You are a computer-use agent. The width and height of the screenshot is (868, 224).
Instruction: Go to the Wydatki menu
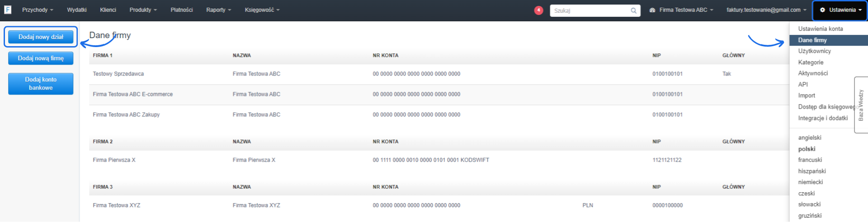(77, 10)
